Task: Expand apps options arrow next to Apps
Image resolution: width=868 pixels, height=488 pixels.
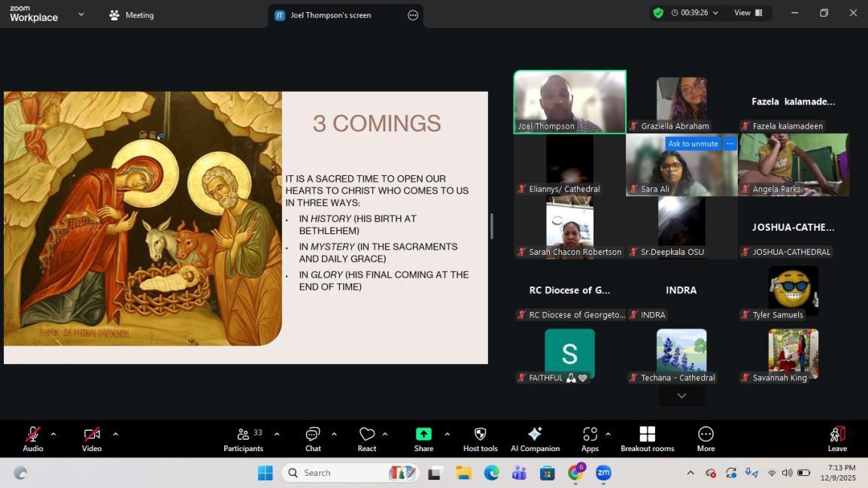Action: pos(608,435)
